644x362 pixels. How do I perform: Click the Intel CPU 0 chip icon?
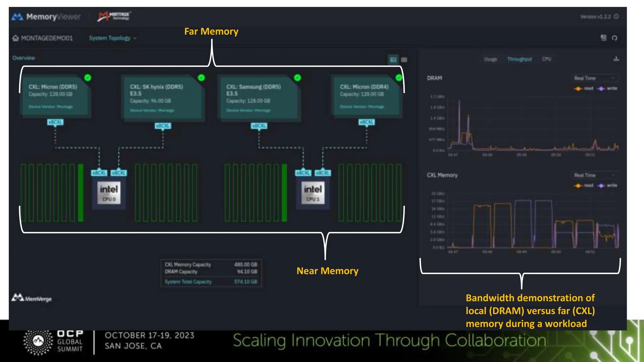click(109, 193)
